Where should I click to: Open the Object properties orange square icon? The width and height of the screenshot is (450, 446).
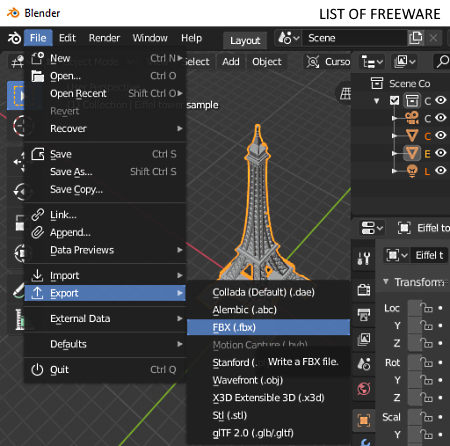click(364, 420)
